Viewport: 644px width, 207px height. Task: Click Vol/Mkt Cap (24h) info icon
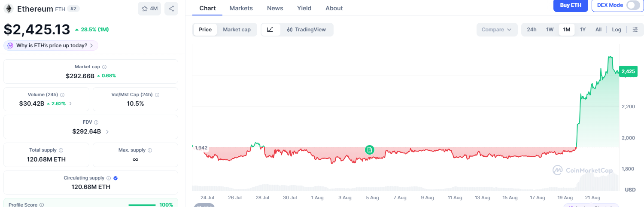(x=157, y=95)
